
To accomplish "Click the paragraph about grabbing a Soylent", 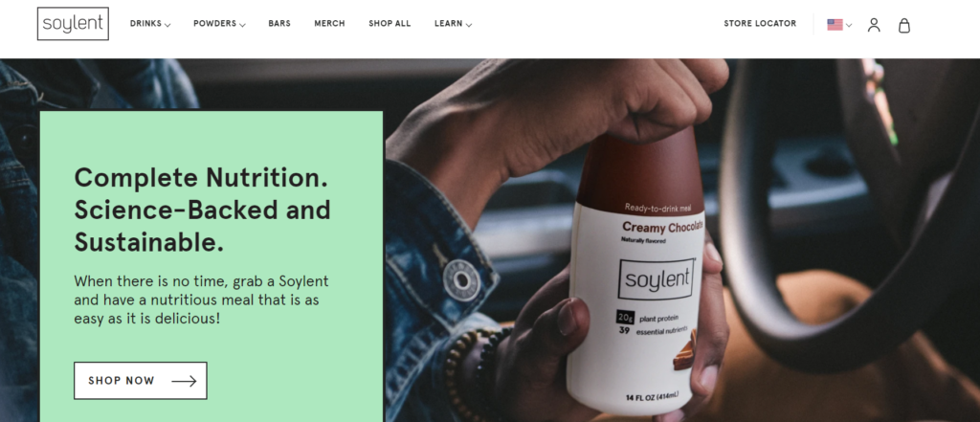I will [x=201, y=300].
